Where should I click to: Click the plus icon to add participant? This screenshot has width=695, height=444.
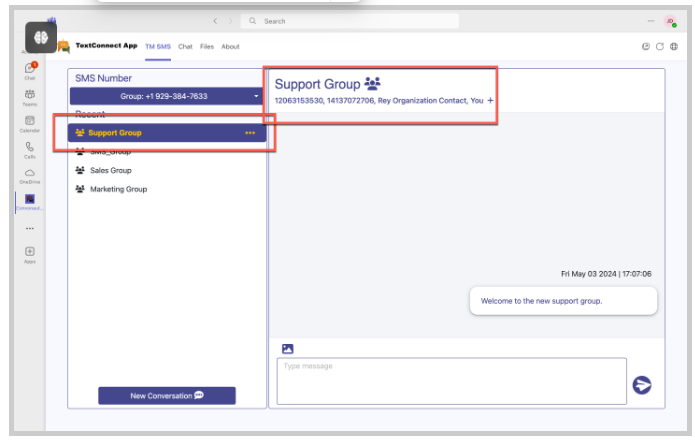tap(490, 101)
